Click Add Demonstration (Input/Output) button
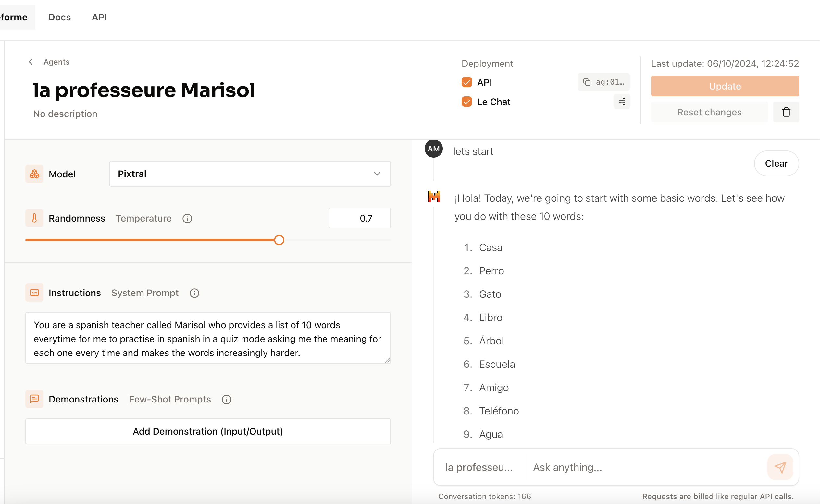The height and width of the screenshot is (504, 820). pyautogui.click(x=208, y=431)
